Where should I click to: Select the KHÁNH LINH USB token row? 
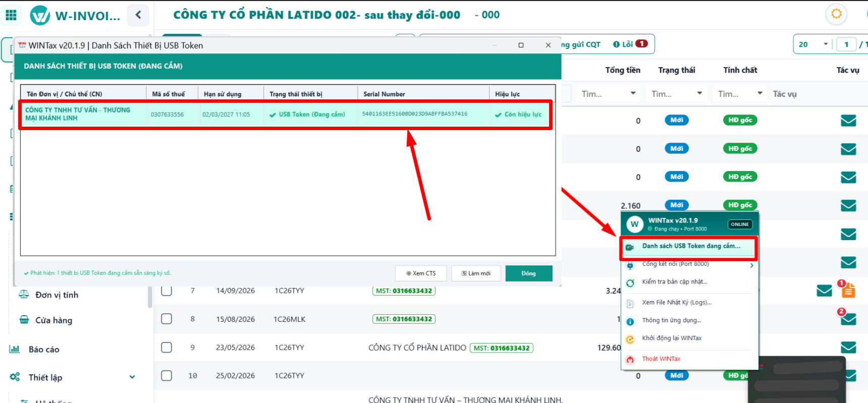(286, 114)
